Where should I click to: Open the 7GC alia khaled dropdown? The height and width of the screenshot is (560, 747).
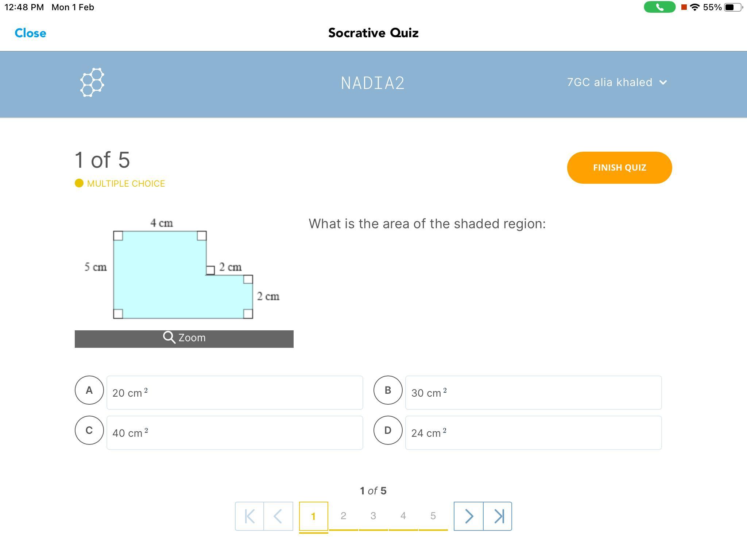click(616, 82)
